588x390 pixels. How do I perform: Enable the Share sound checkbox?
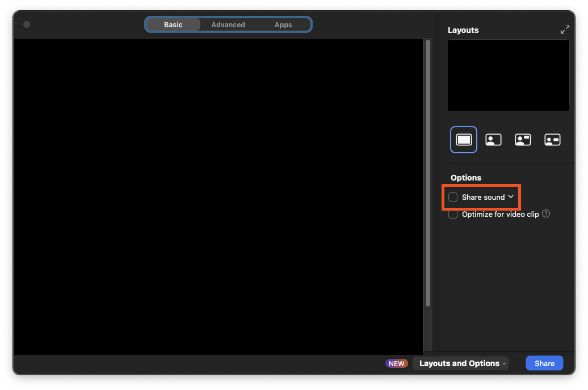point(453,197)
